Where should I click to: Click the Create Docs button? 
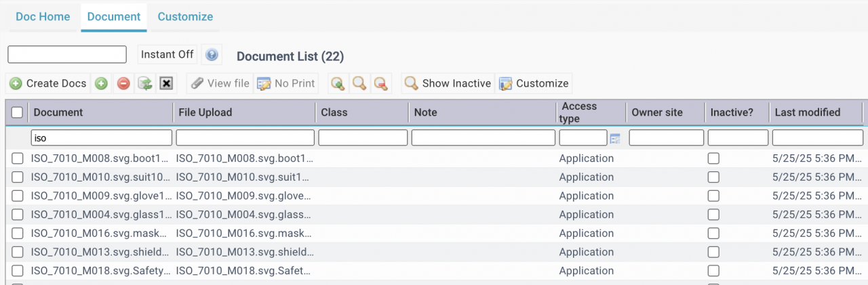click(x=49, y=83)
